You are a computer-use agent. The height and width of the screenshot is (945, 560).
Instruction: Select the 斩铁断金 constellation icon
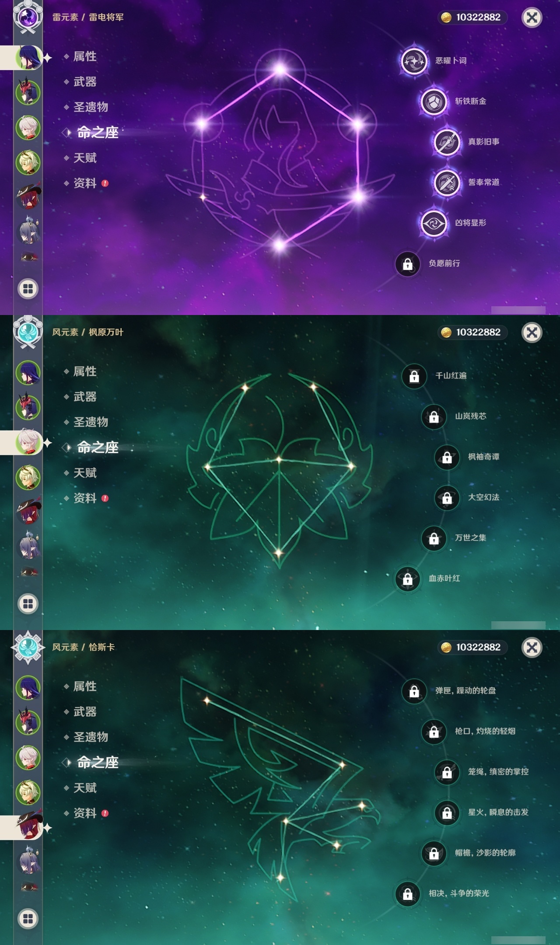(x=434, y=101)
